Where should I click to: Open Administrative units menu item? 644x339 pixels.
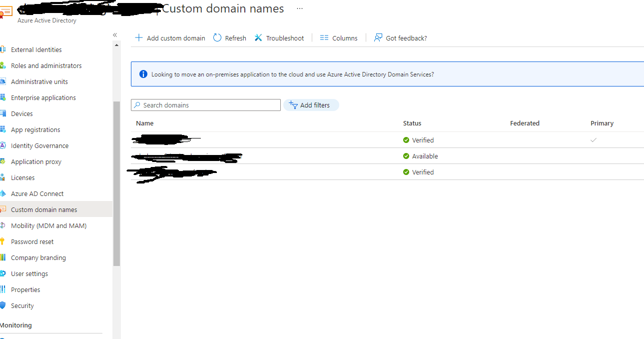point(39,81)
